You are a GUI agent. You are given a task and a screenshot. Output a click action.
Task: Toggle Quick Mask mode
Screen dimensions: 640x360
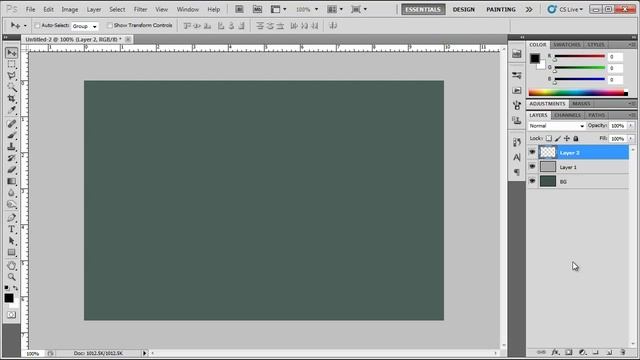[x=11, y=315]
